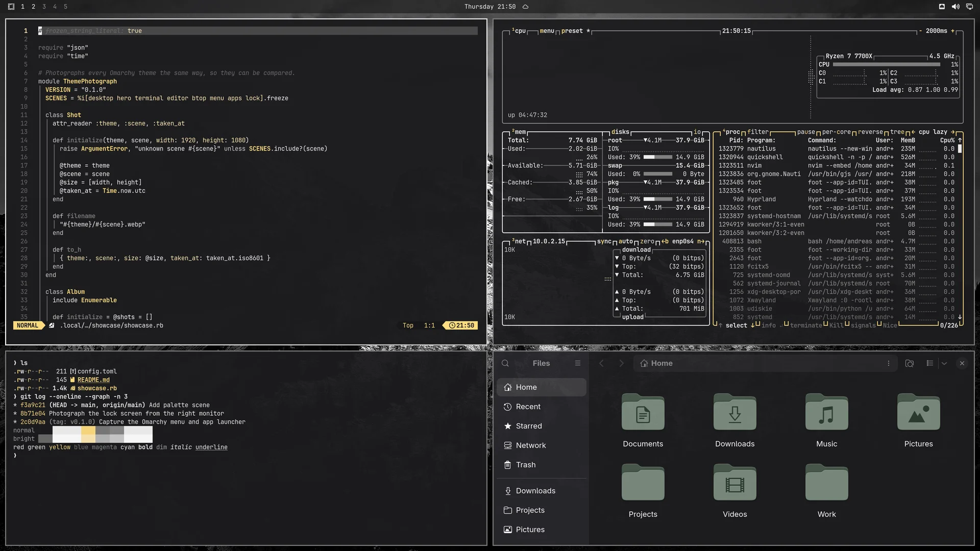This screenshot has width=980, height=551.
Task: Click the display monitor icon in top bar
Action: pos(969,7)
